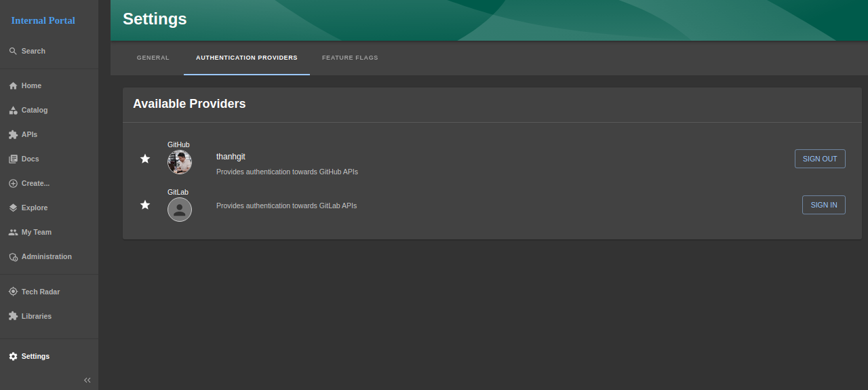868x390 pixels.
Task: Open Docs using the library icon
Action: click(x=13, y=159)
